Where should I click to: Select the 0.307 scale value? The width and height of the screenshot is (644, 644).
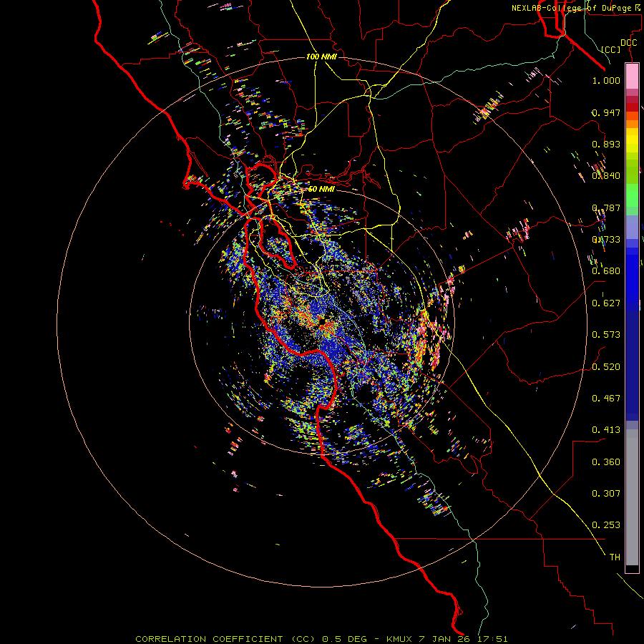606,494
